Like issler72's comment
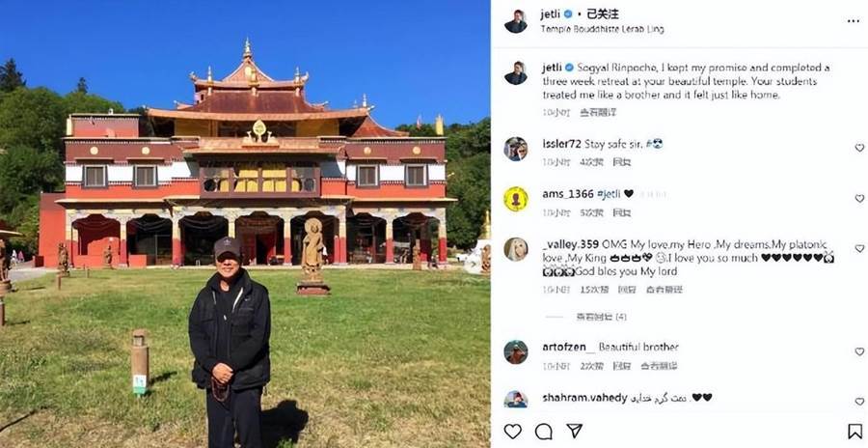868x448 pixels. point(859,148)
